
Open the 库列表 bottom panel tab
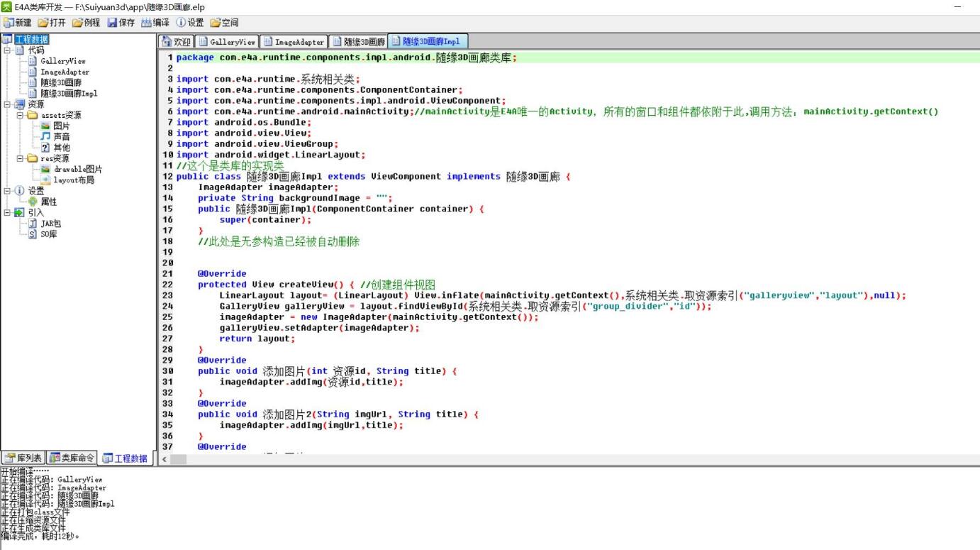pyautogui.click(x=23, y=458)
